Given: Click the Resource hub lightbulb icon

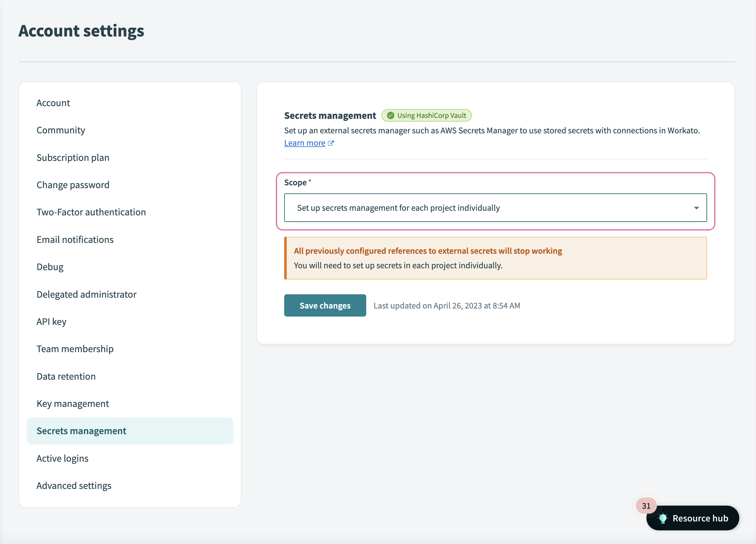Looking at the screenshot, I should click(x=663, y=519).
